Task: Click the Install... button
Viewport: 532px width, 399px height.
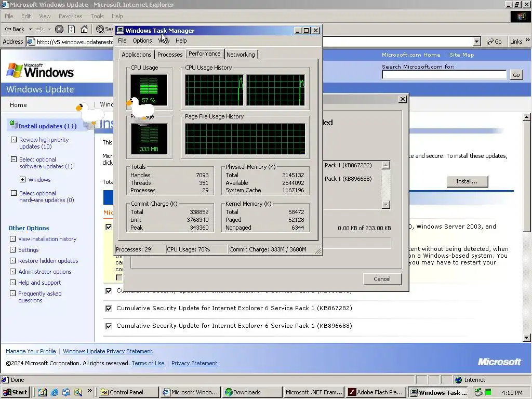Action: [467, 181]
